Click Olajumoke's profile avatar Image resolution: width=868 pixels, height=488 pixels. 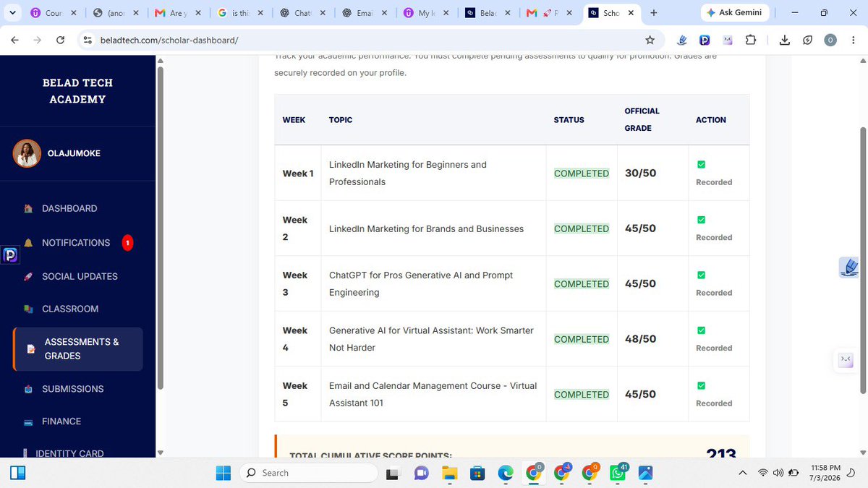[x=27, y=153]
